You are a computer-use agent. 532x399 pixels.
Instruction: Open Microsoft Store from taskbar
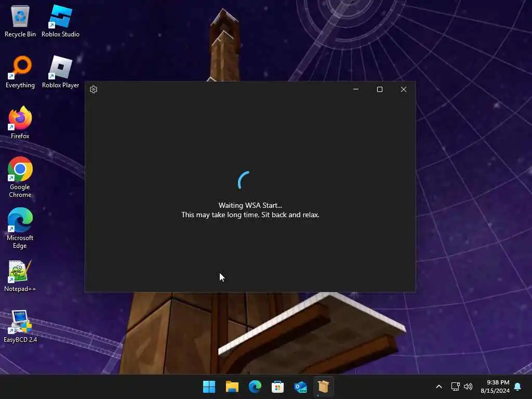[x=277, y=387]
